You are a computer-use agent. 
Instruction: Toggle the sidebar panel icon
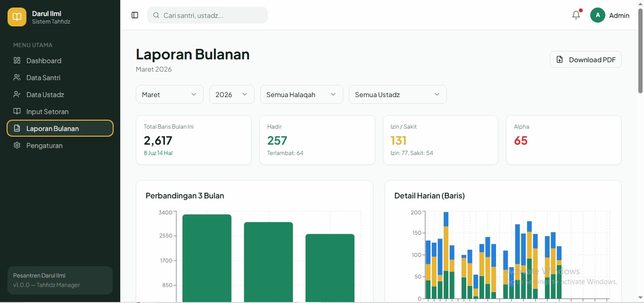135,15
